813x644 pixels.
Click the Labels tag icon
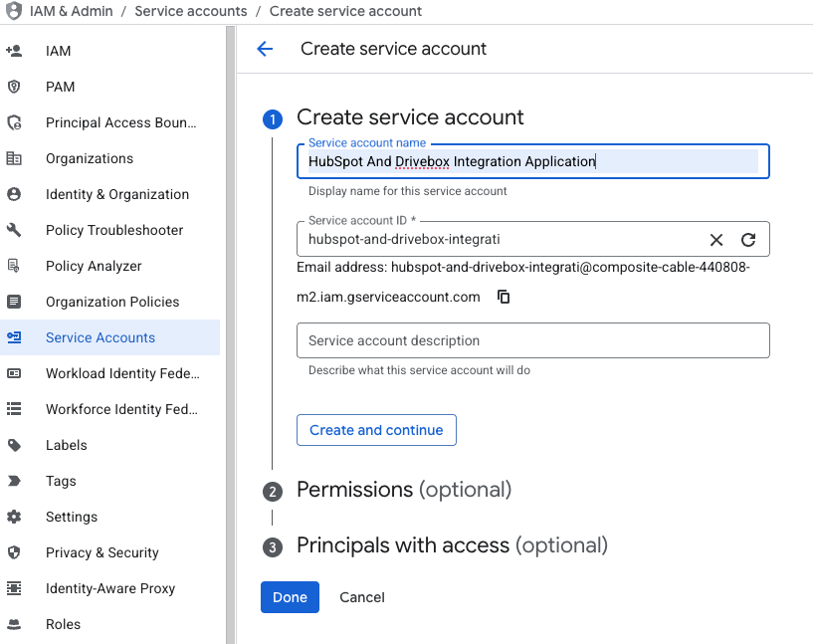click(14, 445)
